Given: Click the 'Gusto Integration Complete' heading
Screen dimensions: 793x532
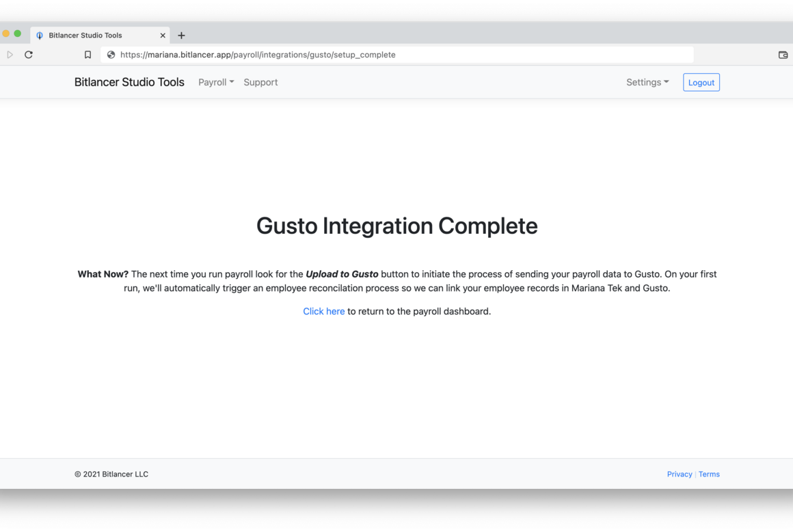Looking at the screenshot, I should pyautogui.click(x=396, y=226).
